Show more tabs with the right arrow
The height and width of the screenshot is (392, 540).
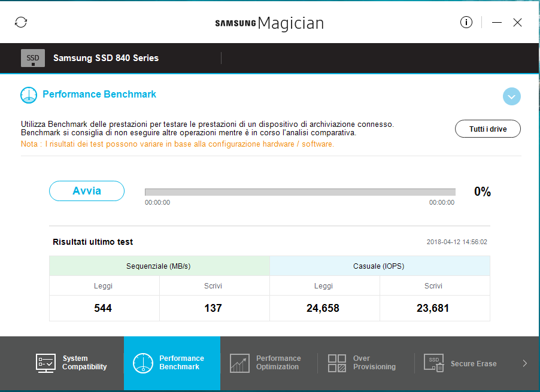coord(525,363)
